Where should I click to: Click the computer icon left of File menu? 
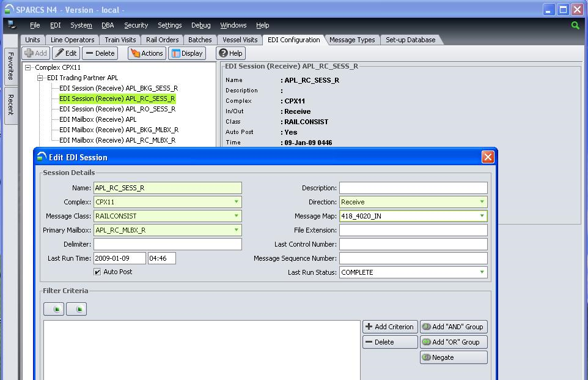click(12, 24)
